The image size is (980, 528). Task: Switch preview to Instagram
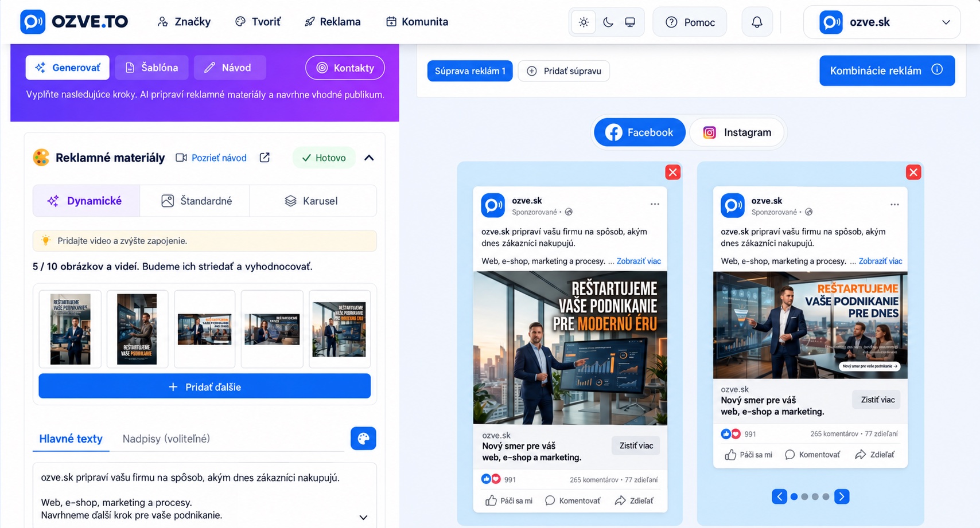click(x=737, y=132)
